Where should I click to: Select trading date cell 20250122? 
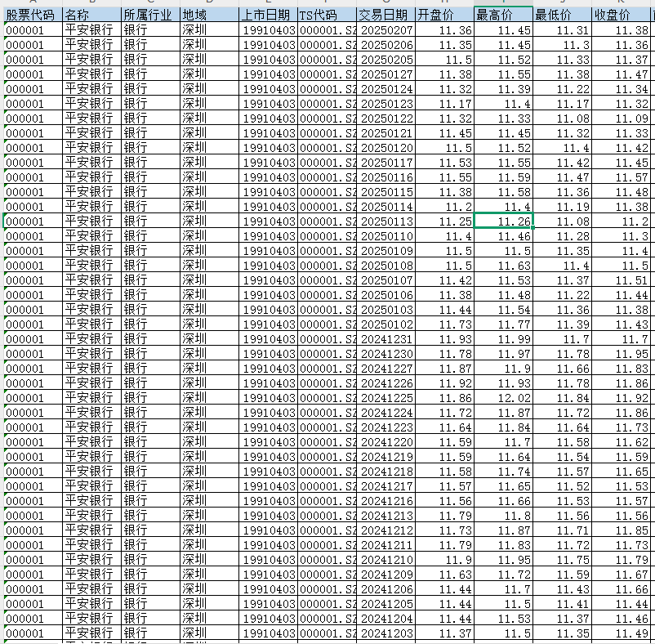click(x=386, y=119)
